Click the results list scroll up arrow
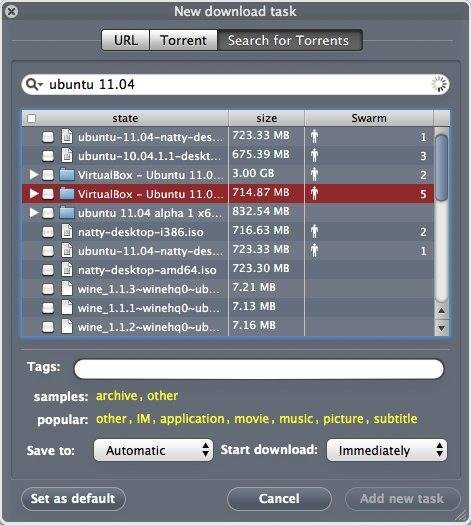This screenshot has height=525, width=471. coord(442,310)
